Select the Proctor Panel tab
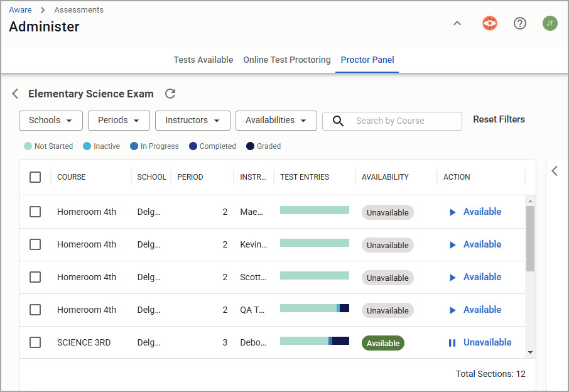The width and height of the screenshot is (569, 392). coord(367,60)
